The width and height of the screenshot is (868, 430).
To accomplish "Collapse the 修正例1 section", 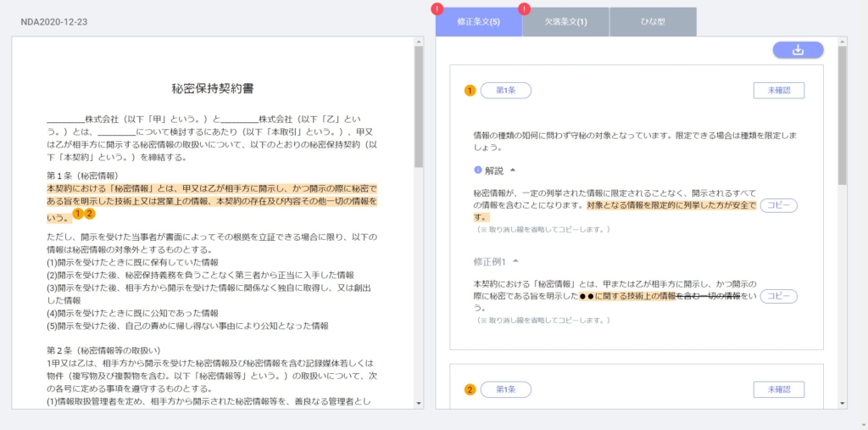I will (x=516, y=261).
